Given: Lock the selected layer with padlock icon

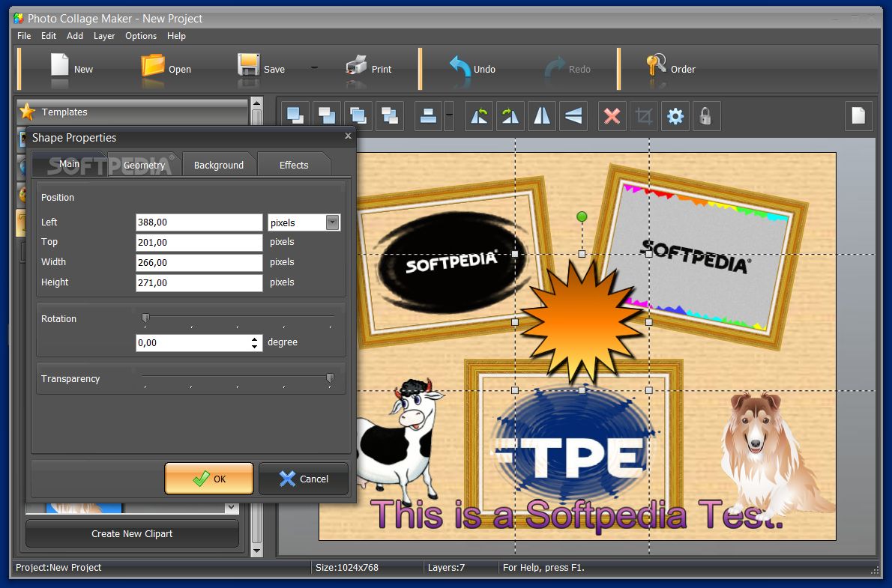Looking at the screenshot, I should (x=706, y=116).
